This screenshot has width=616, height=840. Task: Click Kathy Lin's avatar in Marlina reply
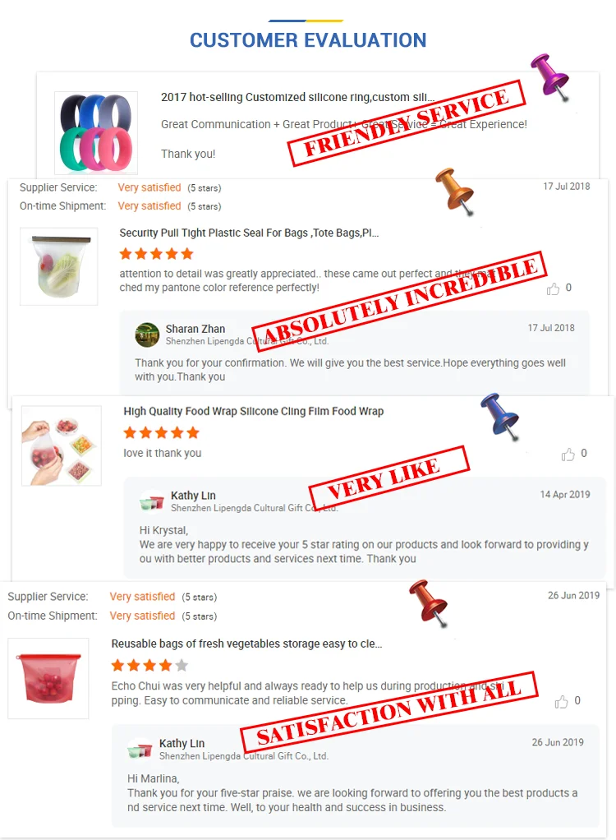pos(140,750)
